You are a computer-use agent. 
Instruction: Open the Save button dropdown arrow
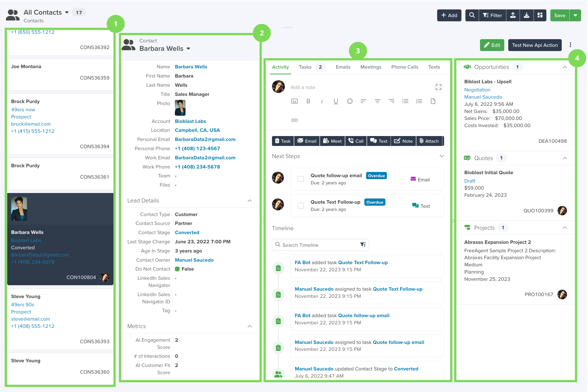click(575, 15)
